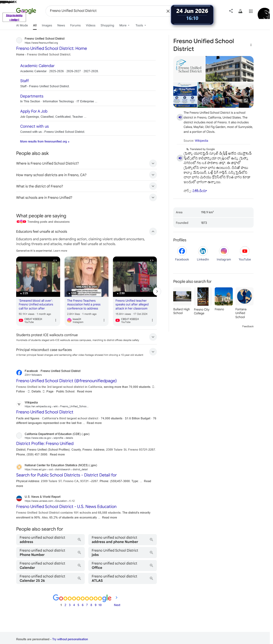
Task: Open the 'Apply For A Job' sitelink
Action: 34,111
